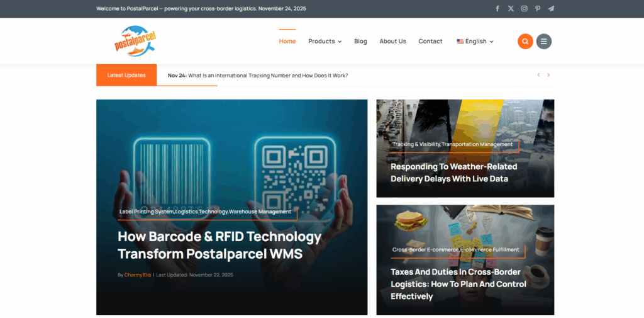Show next latest update arrow

click(548, 75)
